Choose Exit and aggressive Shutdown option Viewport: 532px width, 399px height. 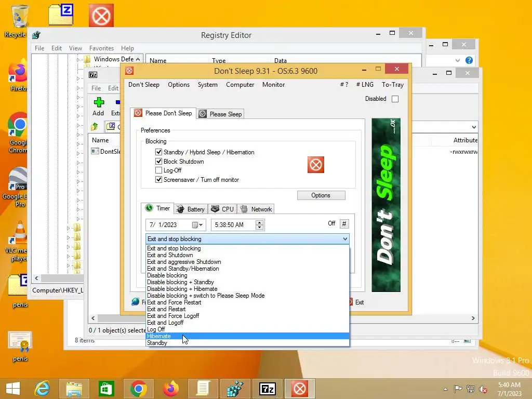(x=247, y=262)
